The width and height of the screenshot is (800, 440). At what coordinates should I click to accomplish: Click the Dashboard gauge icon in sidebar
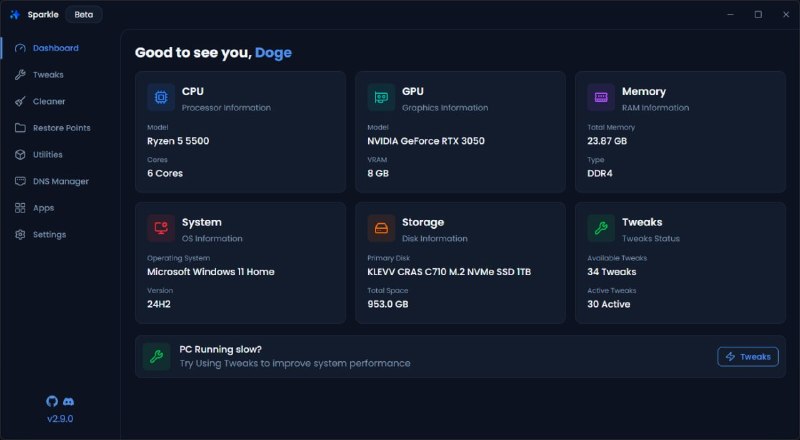point(20,48)
